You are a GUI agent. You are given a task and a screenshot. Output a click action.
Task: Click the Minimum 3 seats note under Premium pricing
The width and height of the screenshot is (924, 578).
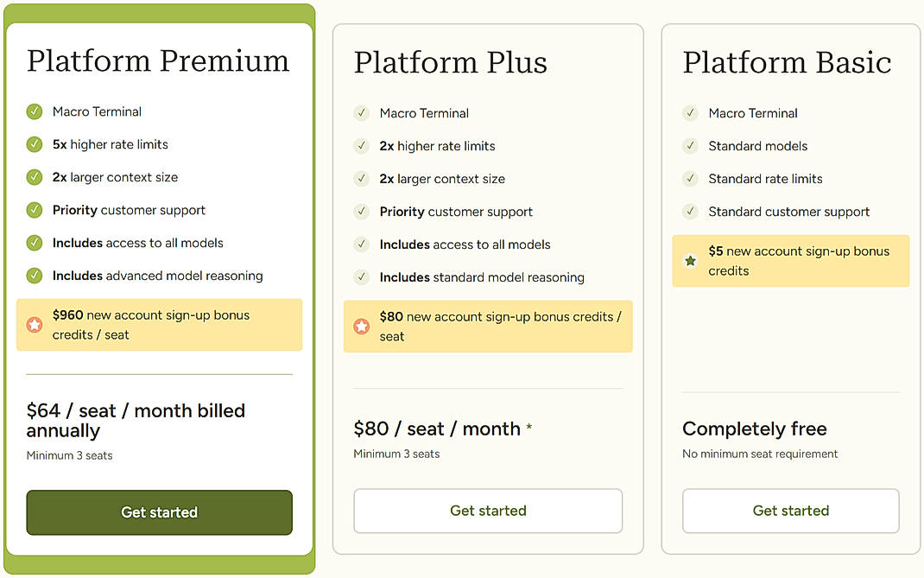pyautogui.click(x=69, y=454)
